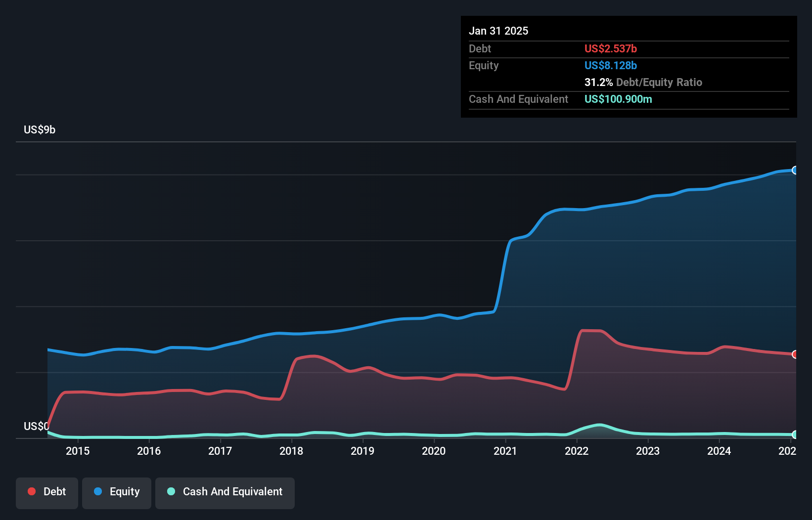Viewport: 812px width, 520px height.
Task: Click the Cash And Equivalent tooltip label
Action: tap(518, 99)
